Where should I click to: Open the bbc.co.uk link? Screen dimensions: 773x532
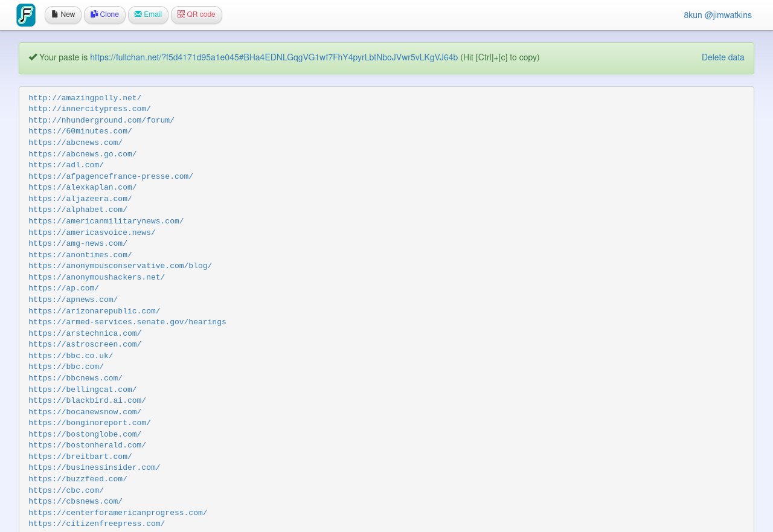71,356
